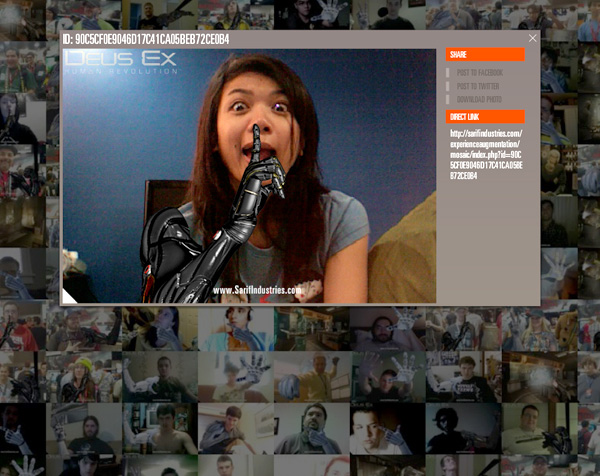Open thumbnail of man in yellow shirt fist

point(312,377)
